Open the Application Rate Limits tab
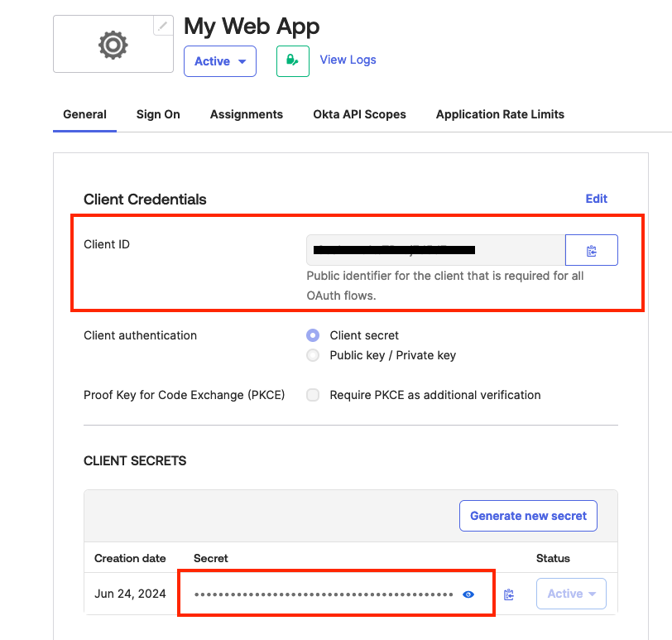 pos(500,114)
